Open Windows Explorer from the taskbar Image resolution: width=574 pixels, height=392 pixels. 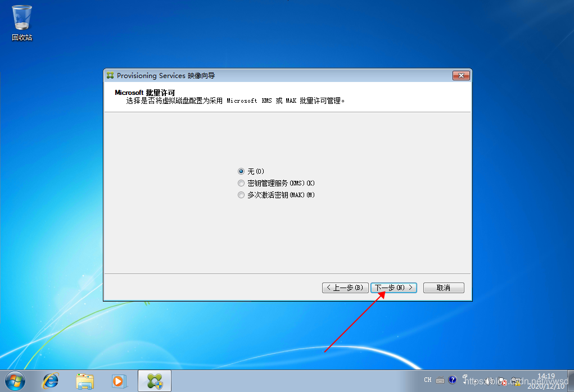[x=84, y=381]
